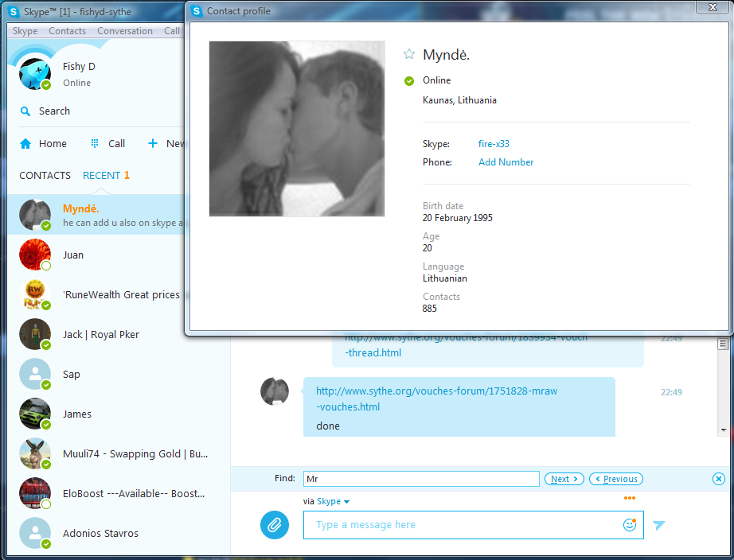Click the Previous find button
Viewport: 734px width, 560px height.
coord(616,479)
